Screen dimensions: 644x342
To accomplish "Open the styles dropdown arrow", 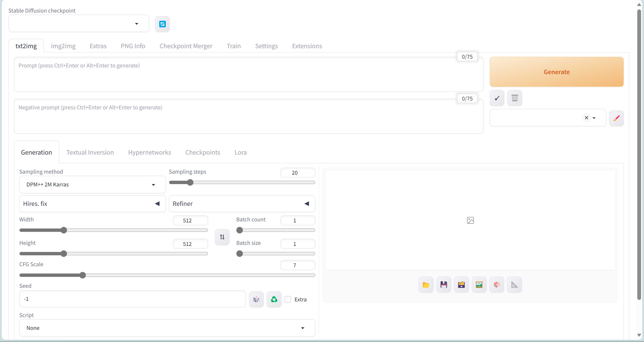I will coord(594,118).
